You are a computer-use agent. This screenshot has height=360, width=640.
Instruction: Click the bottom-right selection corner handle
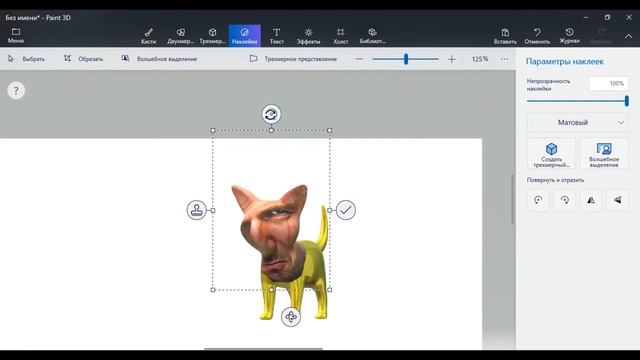point(330,290)
